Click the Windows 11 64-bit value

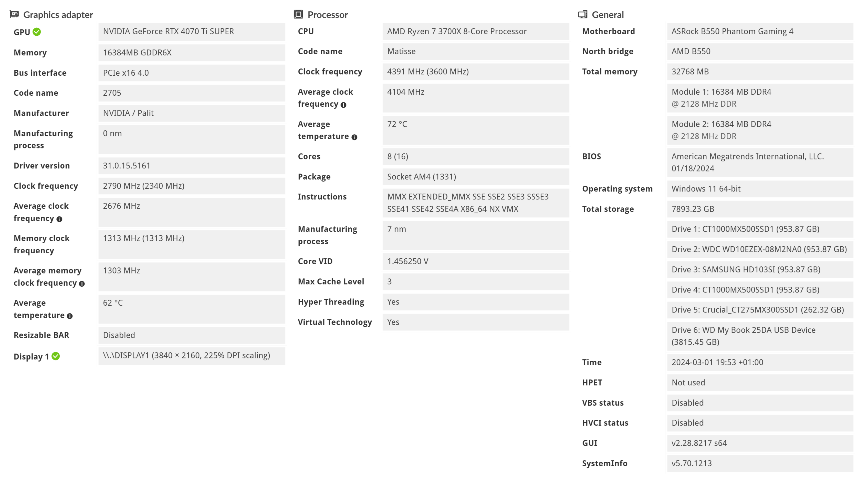click(x=760, y=188)
